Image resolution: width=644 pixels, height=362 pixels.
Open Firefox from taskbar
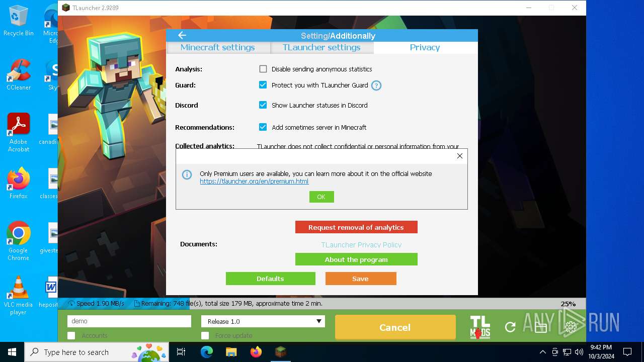pos(256,352)
